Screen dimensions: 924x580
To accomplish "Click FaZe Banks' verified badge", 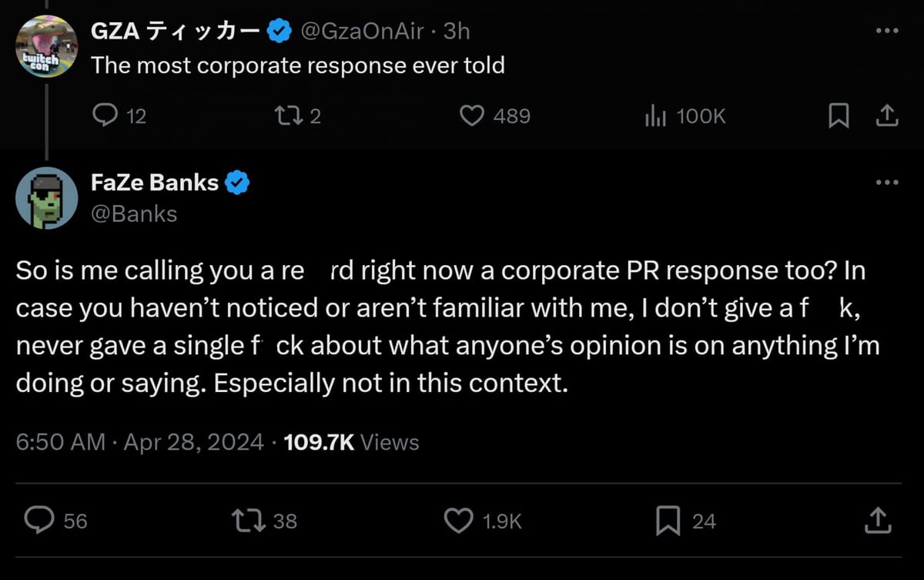I will (239, 183).
